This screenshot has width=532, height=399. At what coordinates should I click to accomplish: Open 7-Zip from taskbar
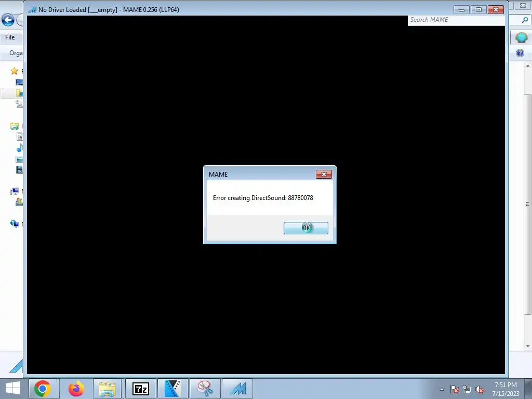pos(140,389)
